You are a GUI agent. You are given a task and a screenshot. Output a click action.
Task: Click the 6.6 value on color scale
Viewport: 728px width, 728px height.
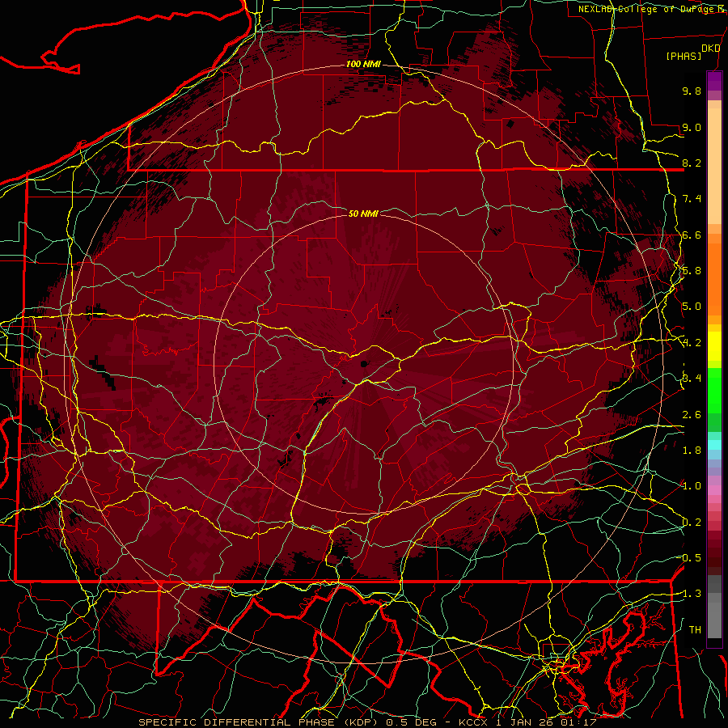click(692, 235)
